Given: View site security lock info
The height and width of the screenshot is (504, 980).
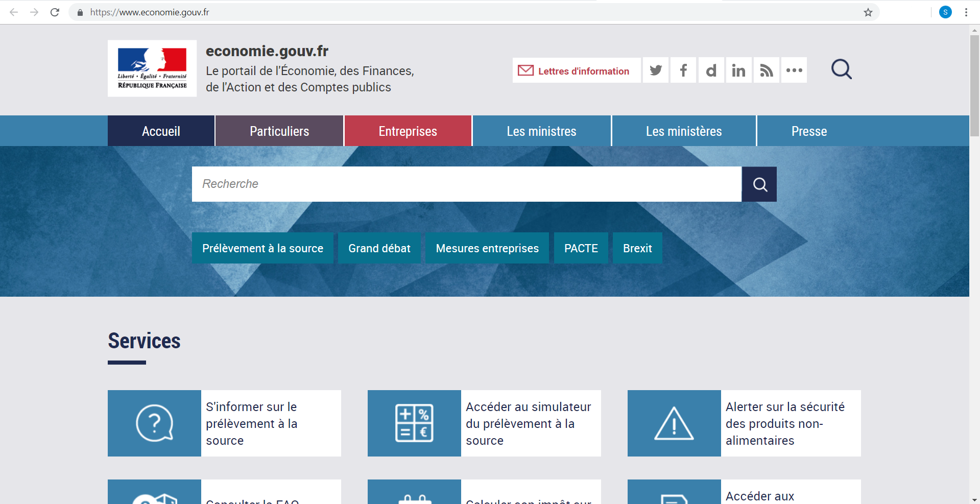Looking at the screenshot, I should coord(80,12).
